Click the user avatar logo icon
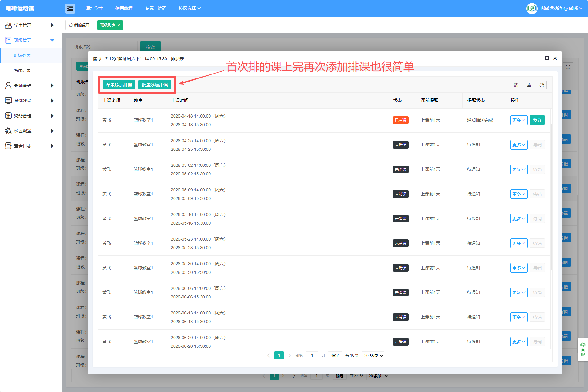 [x=532, y=8]
